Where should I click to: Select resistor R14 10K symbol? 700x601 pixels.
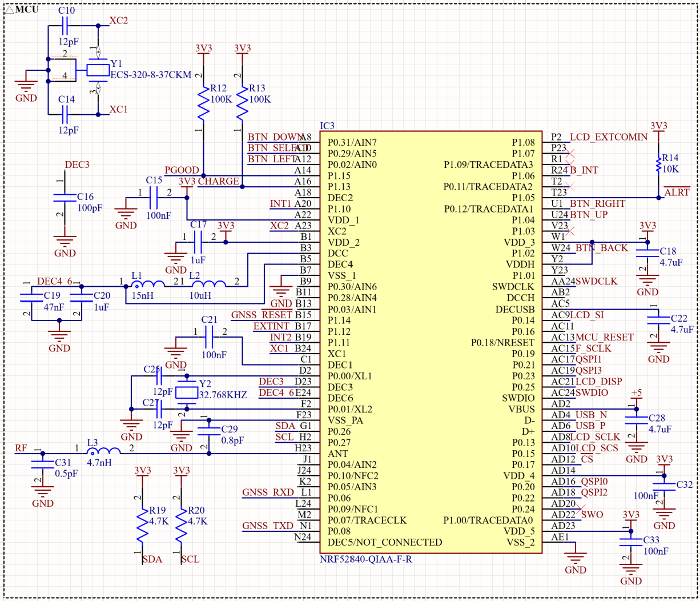(658, 165)
